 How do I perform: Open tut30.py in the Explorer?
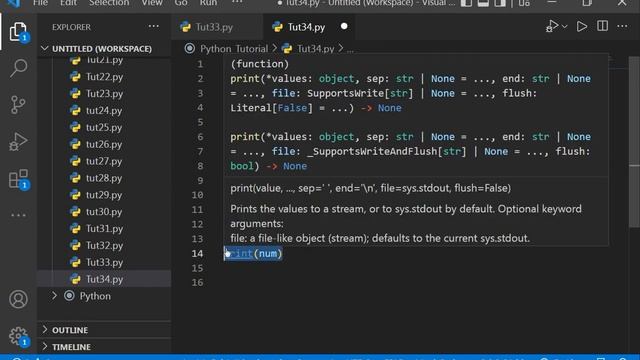tap(104, 212)
